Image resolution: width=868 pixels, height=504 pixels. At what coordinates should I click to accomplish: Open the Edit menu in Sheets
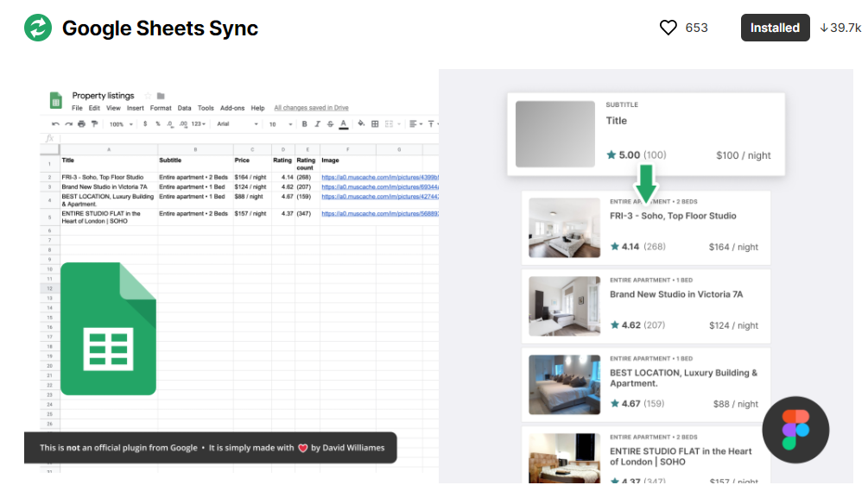click(94, 108)
